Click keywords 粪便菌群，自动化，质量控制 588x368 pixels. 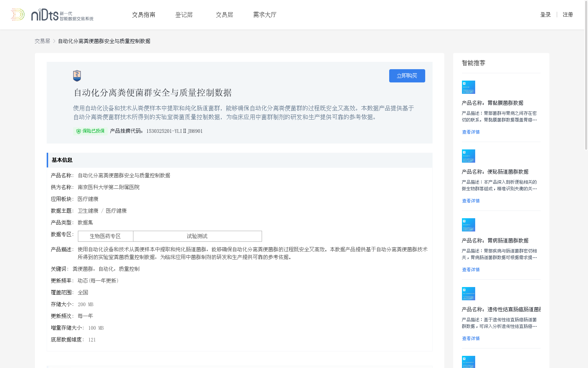coord(106,269)
